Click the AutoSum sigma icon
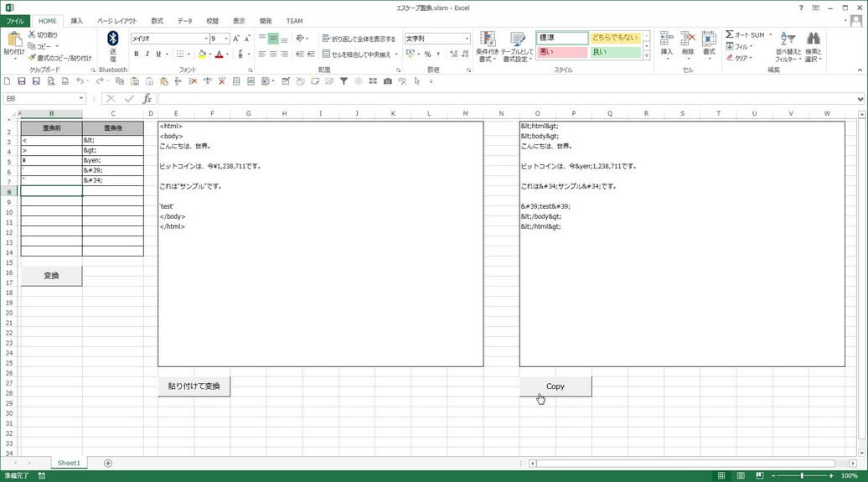868x482 pixels. click(730, 34)
